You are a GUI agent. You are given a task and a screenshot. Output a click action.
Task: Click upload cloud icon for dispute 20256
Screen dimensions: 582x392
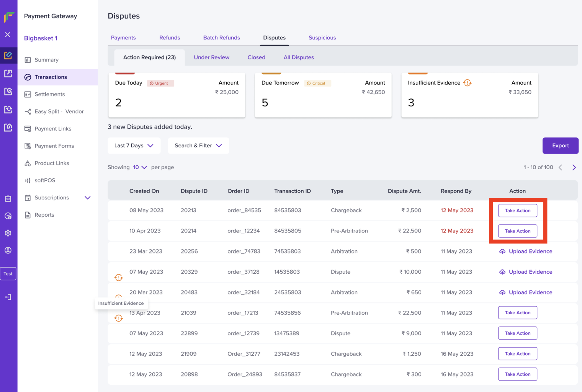[x=502, y=252]
